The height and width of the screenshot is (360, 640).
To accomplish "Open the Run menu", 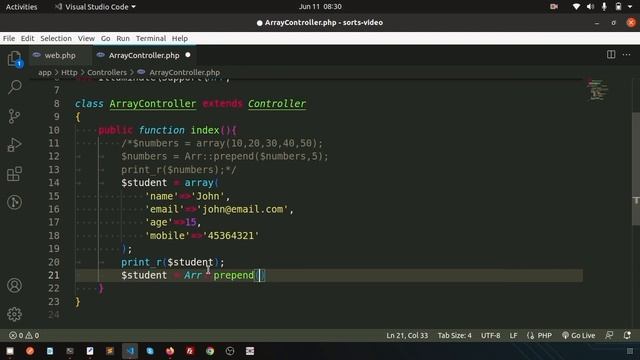I will 123,38.
